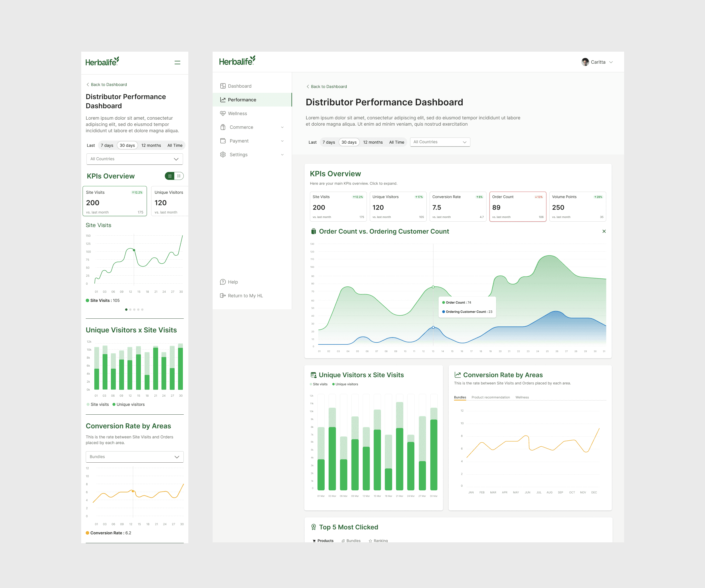Click the Unique Visitors x Site Visits card icon
The height and width of the screenshot is (588, 705).
(313, 375)
